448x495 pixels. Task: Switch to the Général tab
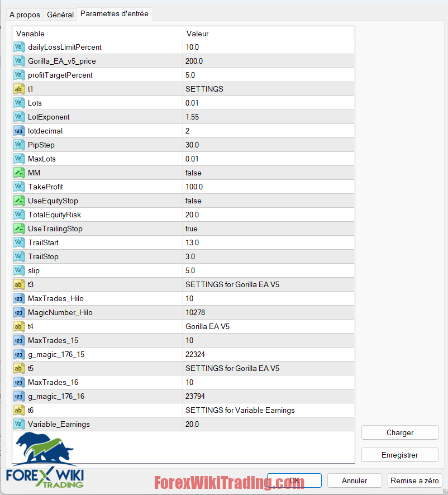pos(60,15)
